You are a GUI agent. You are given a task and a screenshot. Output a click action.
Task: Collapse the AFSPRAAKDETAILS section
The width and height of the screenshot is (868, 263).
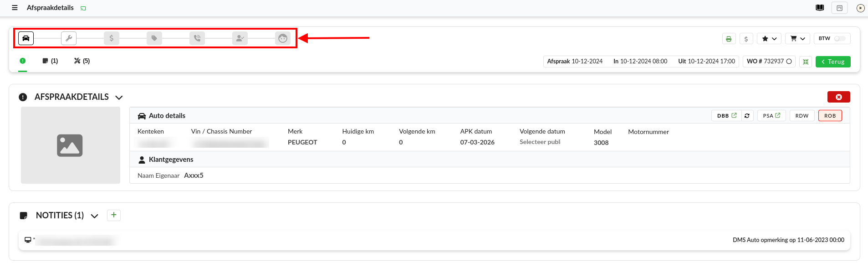(119, 98)
